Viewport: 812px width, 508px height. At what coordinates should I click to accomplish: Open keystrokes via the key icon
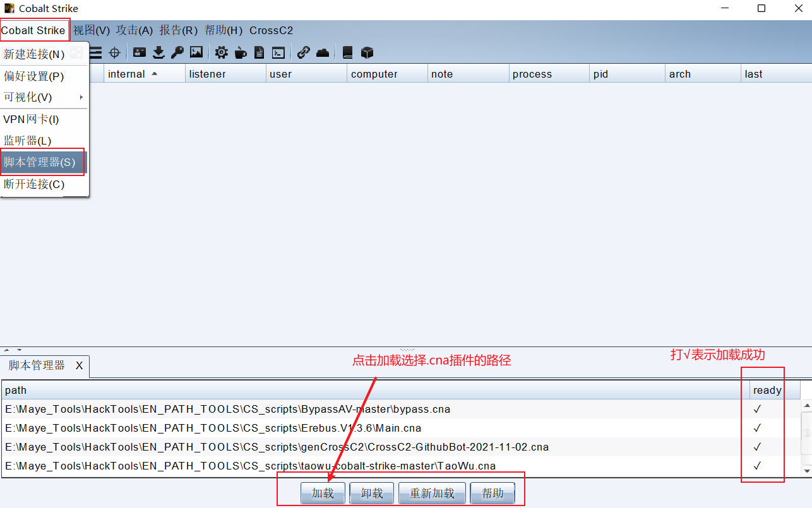click(177, 53)
